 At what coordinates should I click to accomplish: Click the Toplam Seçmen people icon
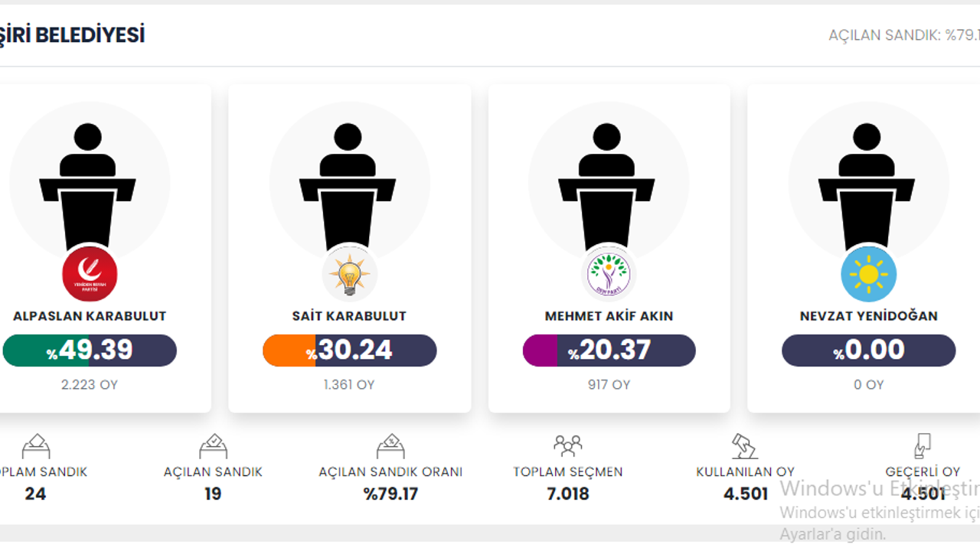pos(567,445)
